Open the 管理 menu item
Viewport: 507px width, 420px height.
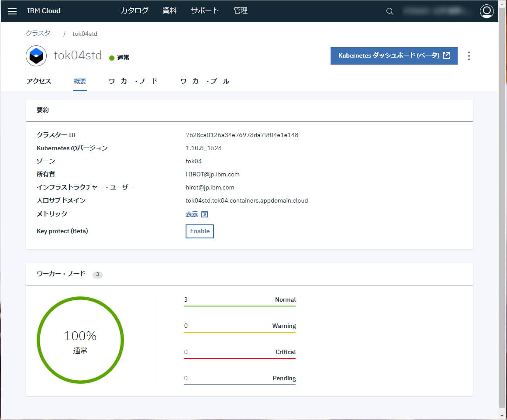click(x=241, y=10)
